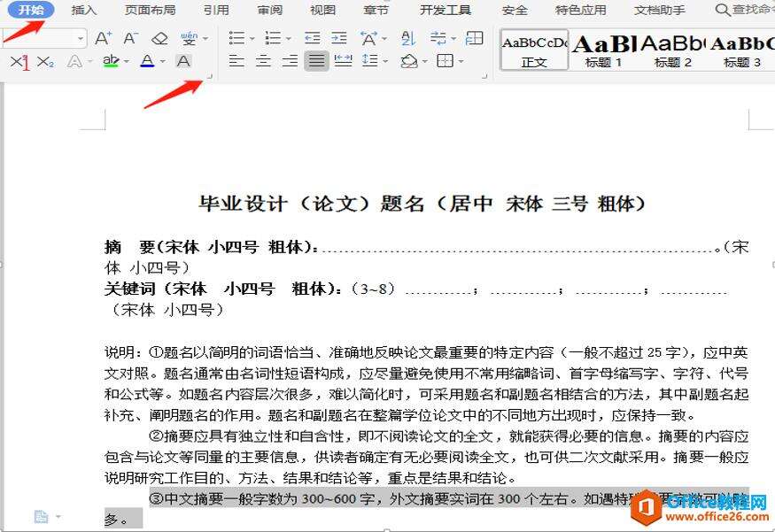Insert a numbered list

point(273,38)
